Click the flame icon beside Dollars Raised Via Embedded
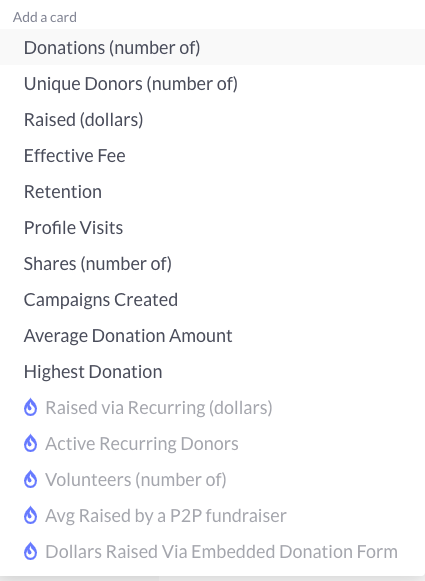This screenshot has width=425, height=581. point(30,551)
